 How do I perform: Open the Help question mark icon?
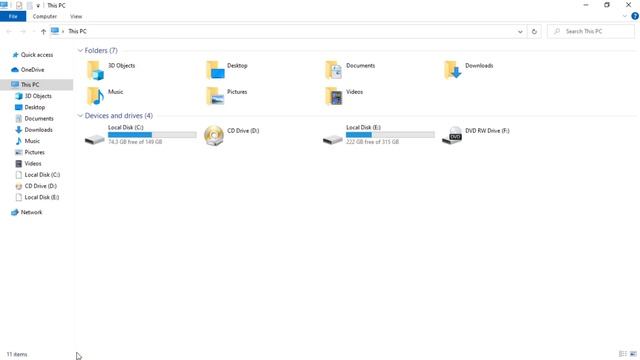pos(635,16)
